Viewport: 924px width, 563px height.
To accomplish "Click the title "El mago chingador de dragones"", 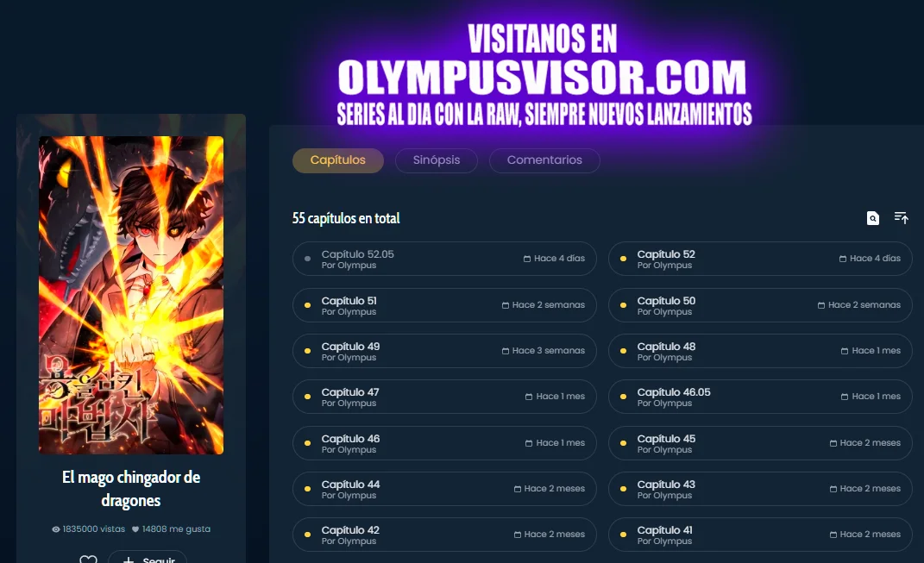I will click(131, 489).
